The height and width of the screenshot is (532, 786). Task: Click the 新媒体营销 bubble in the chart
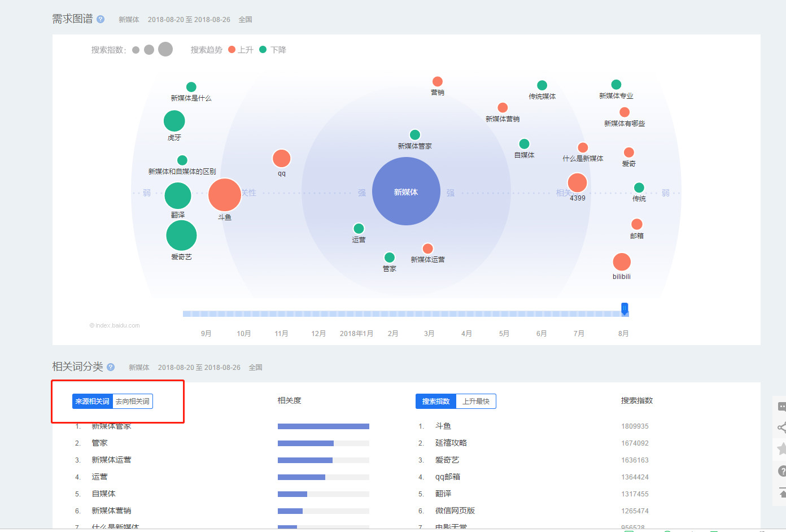click(503, 108)
